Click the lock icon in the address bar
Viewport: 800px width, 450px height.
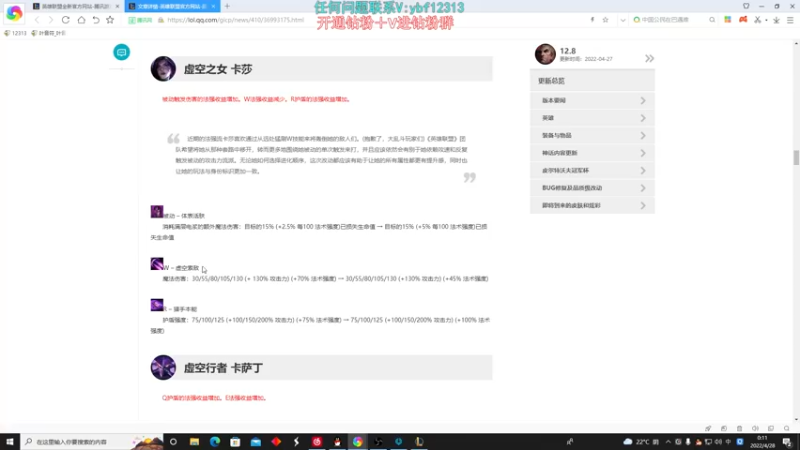tap(161, 20)
